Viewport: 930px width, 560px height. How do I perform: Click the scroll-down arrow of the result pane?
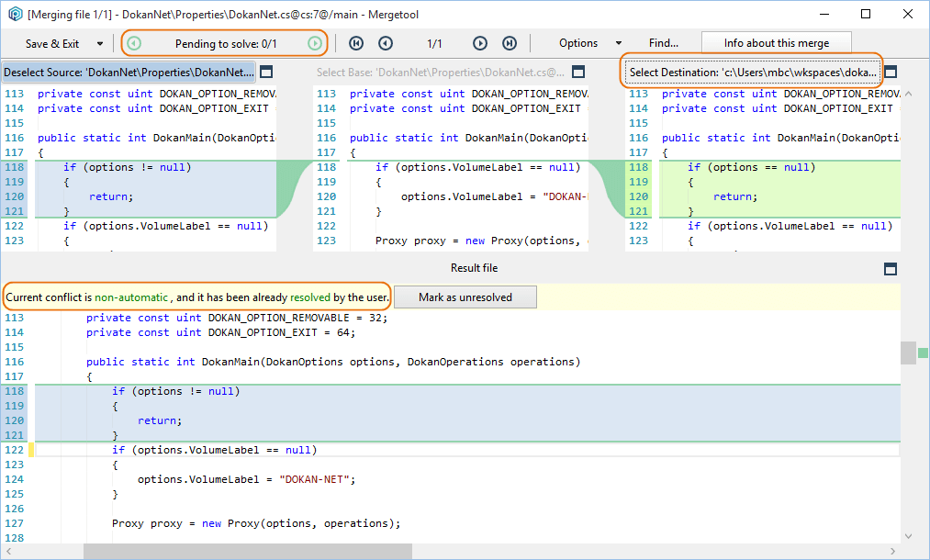(x=908, y=536)
